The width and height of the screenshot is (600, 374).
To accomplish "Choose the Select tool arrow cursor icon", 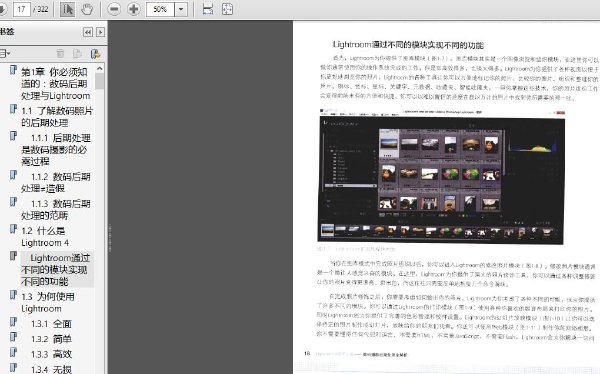I will click(67, 9).
